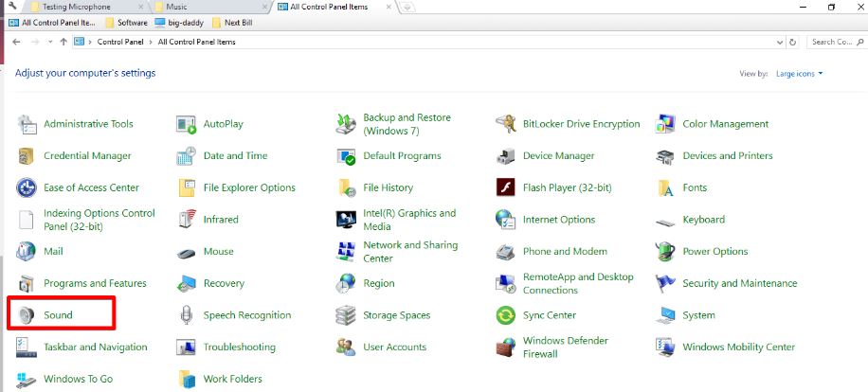This screenshot has width=868, height=392.
Task: Open the Storage Spaces icon
Action: (346, 315)
